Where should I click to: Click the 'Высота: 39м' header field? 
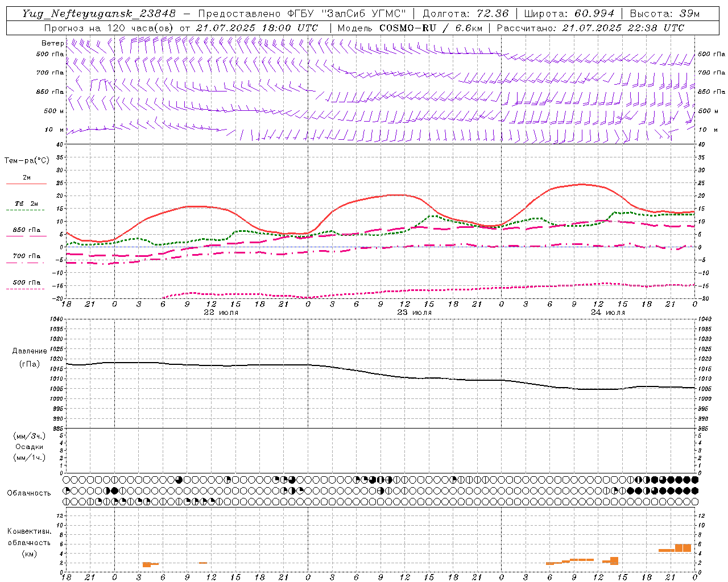coord(665,14)
